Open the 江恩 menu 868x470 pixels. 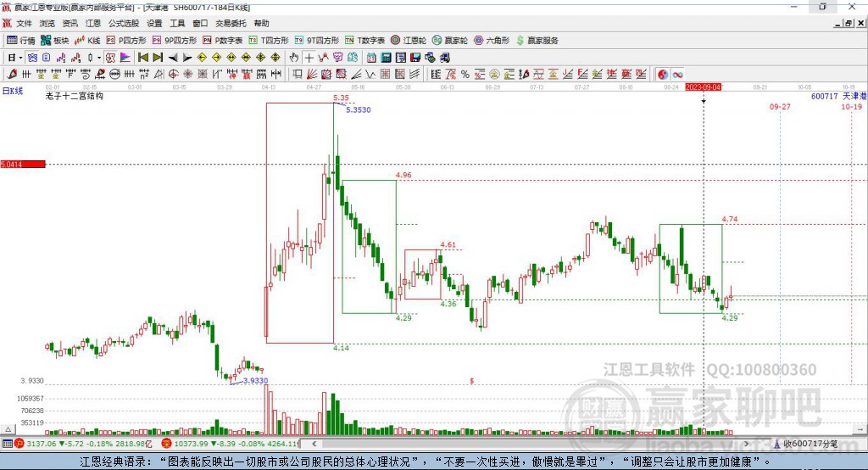pos(93,23)
